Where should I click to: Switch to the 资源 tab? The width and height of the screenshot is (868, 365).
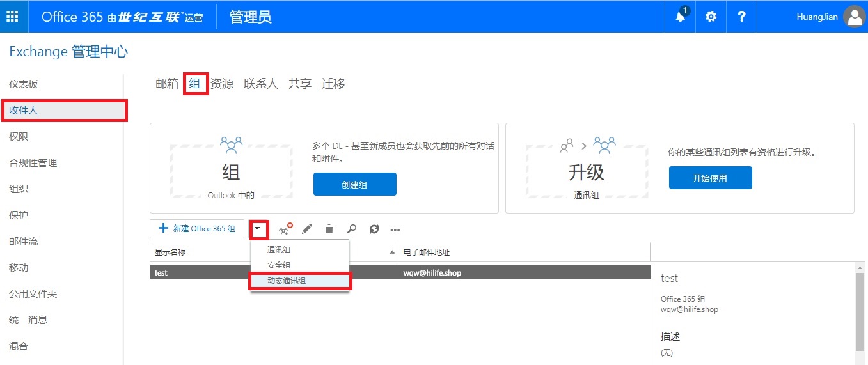pos(222,84)
